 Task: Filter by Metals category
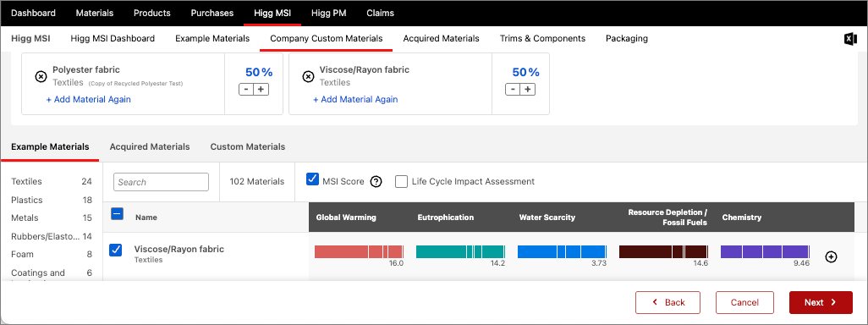[x=52, y=218]
